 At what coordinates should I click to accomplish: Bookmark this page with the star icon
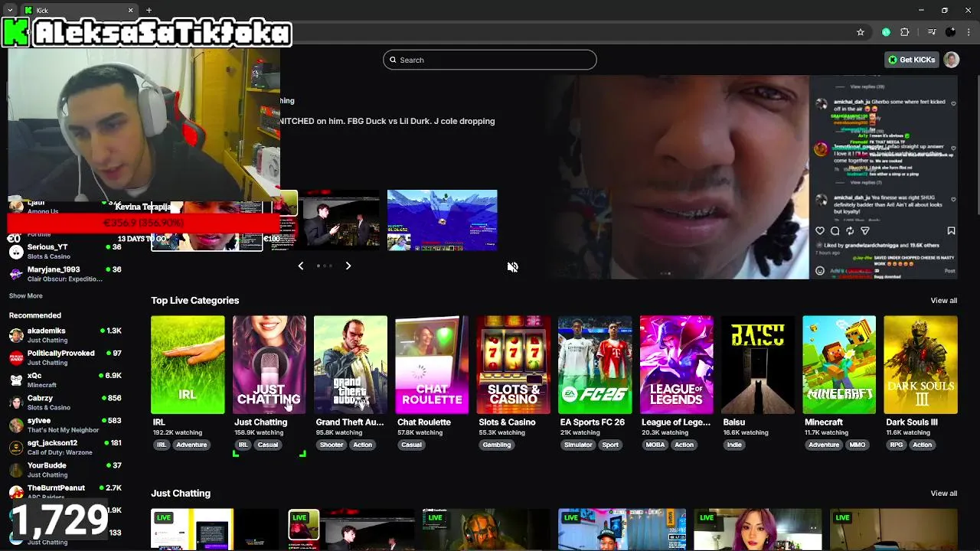click(x=861, y=32)
